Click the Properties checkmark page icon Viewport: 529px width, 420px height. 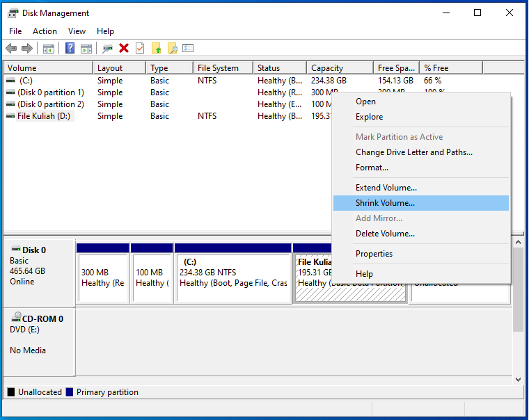[140, 48]
